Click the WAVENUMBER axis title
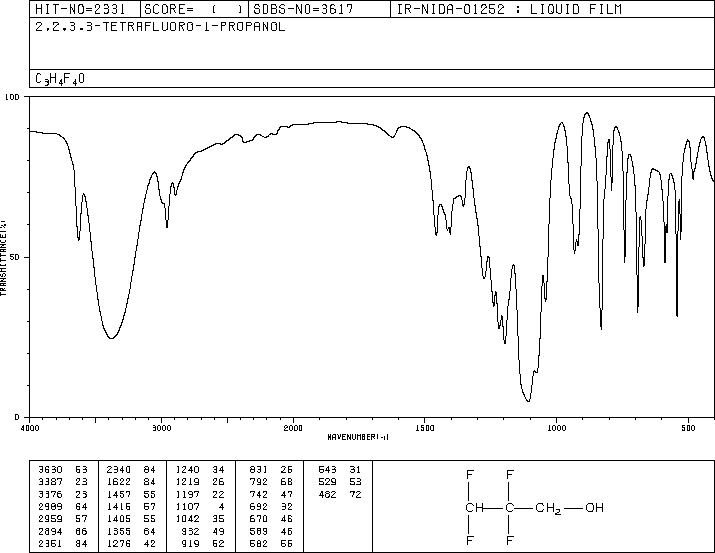Viewport: 715px width, 553px height. [x=358, y=437]
